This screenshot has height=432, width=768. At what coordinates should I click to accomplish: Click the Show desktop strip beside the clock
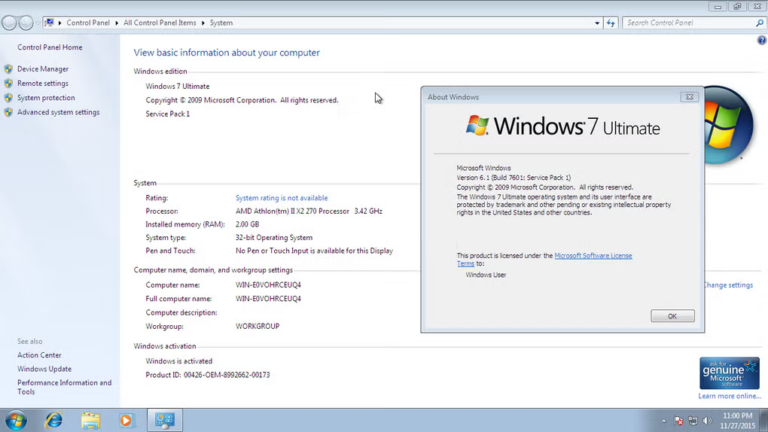[x=764, y=420]
